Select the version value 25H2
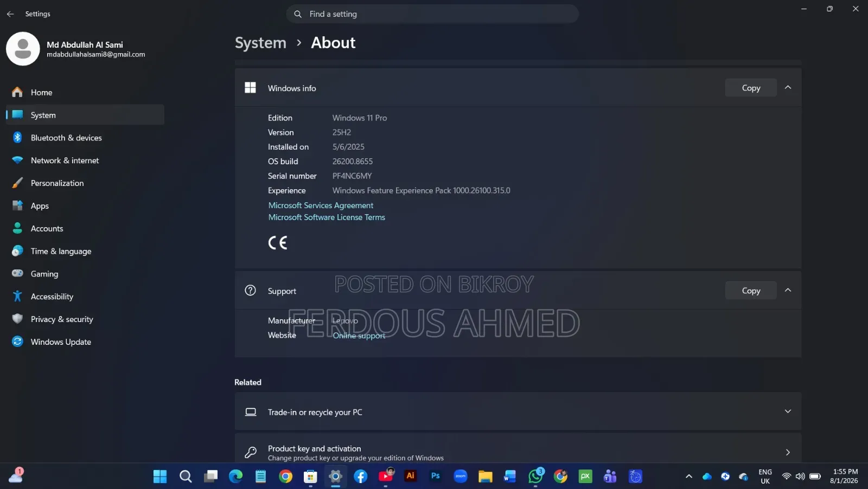This screenshot has width=868, height=489. 342,132
